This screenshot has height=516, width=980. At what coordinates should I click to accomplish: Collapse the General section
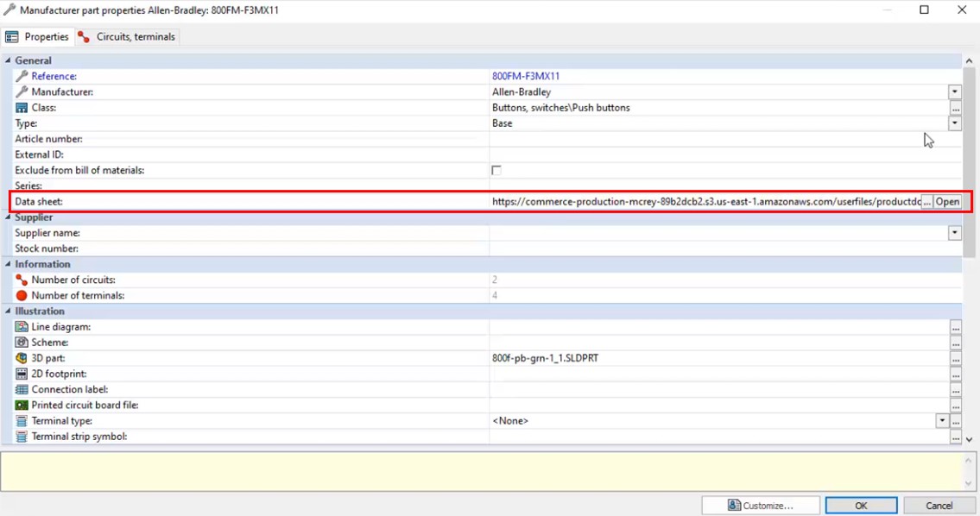(x=8, y=60)
